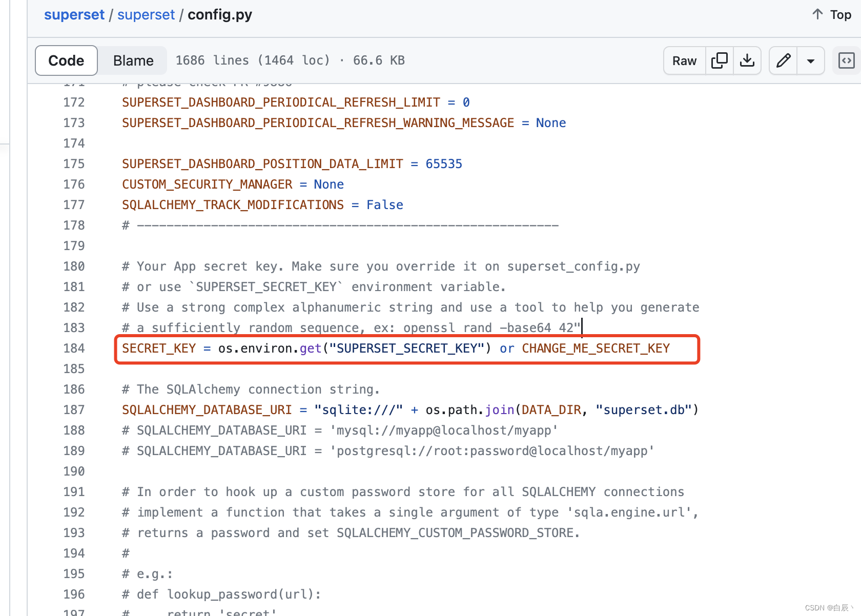Viewport: 861px width, 616px height.
Task: Click SUPERSET_DASHBOARD_PERIODICAL_REFRESH_WARNING_MESSAGE variable
Action: click(x=318, y=123)
